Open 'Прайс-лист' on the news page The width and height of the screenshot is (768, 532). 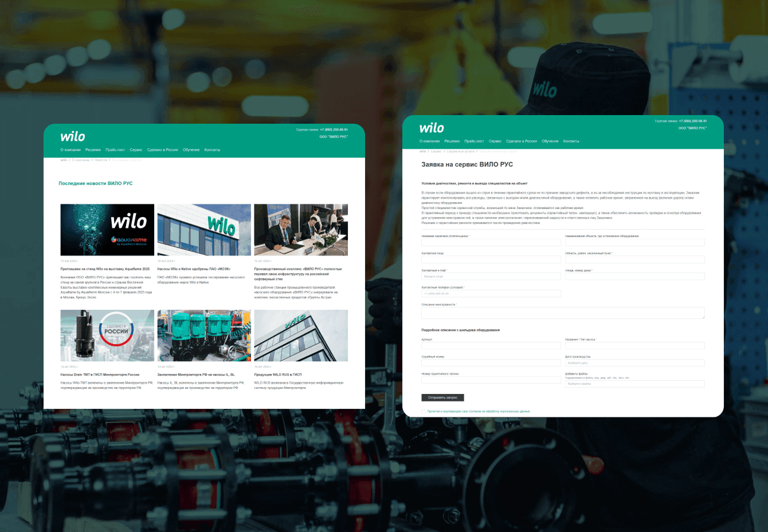click(115, 150)
